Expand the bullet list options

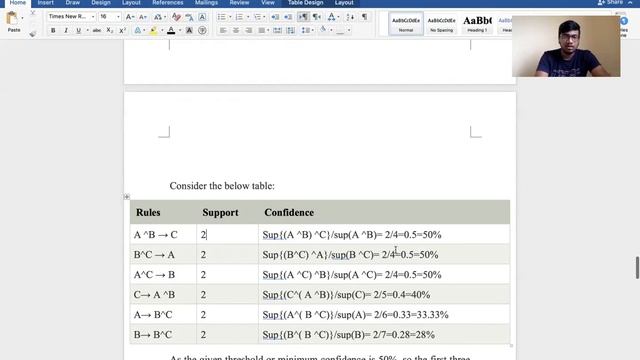coord(230,17)
